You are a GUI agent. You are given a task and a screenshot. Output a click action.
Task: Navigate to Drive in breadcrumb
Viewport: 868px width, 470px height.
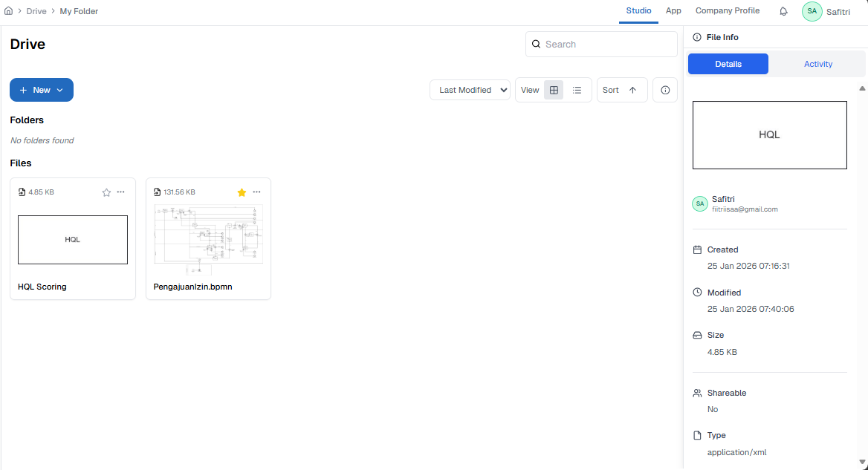pyautogui.click(x=36, y=11)
